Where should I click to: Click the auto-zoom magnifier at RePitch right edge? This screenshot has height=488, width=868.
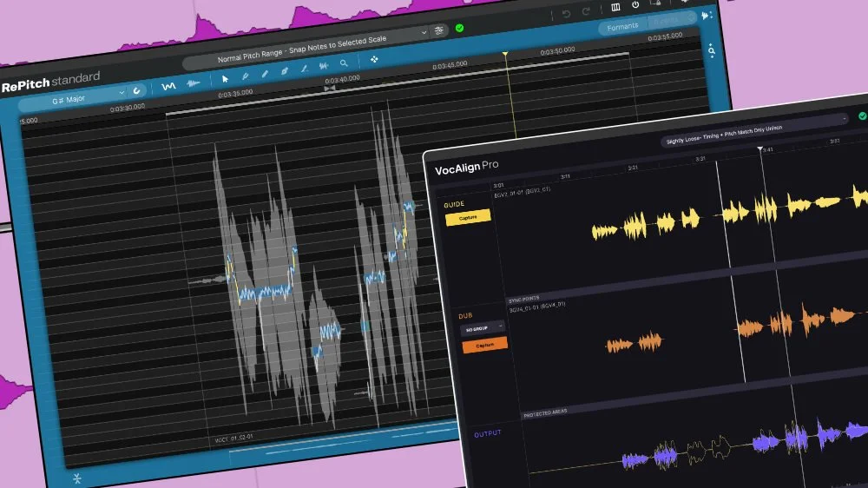click(712, 51)
